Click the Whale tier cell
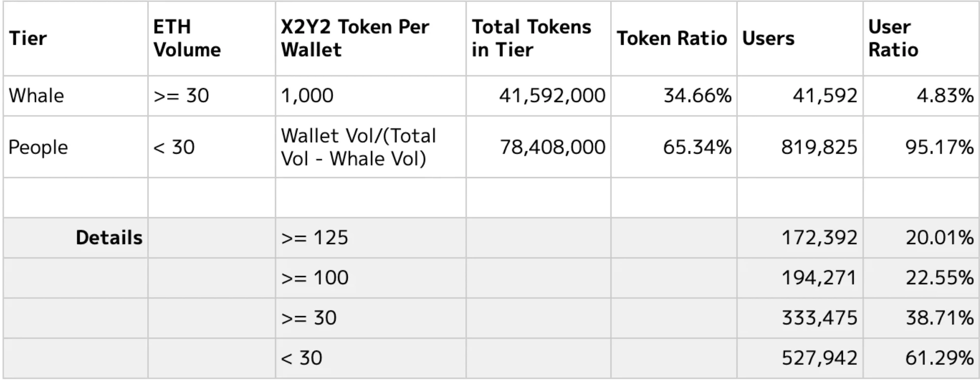Screen dimensions: 980x383 [36, 96]
